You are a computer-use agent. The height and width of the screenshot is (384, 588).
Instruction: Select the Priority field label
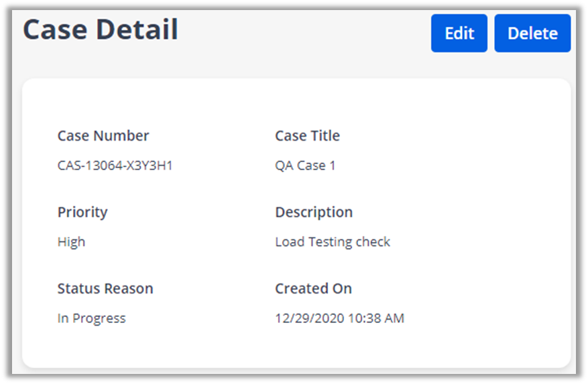click(x=82, y=212)
